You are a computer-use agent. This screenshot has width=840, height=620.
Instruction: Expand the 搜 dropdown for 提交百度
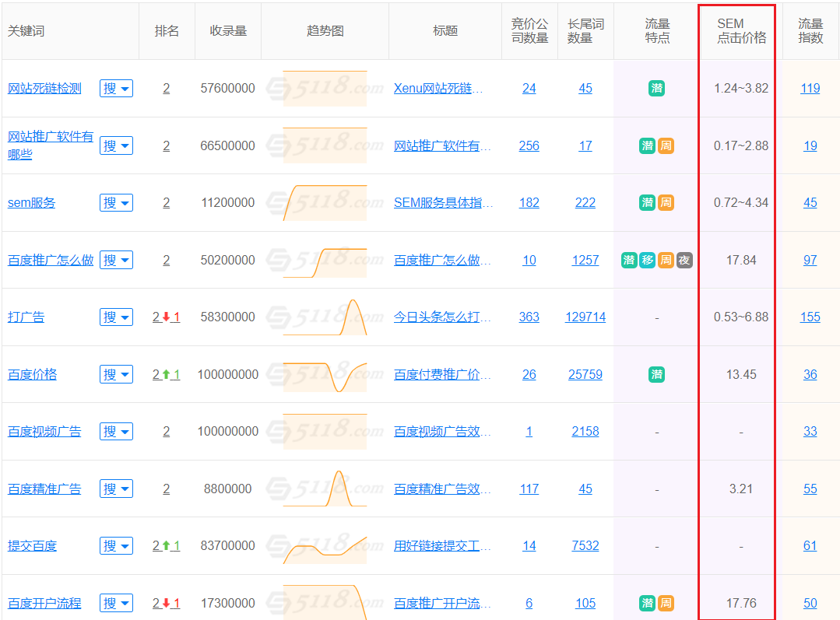coord(116,545)
